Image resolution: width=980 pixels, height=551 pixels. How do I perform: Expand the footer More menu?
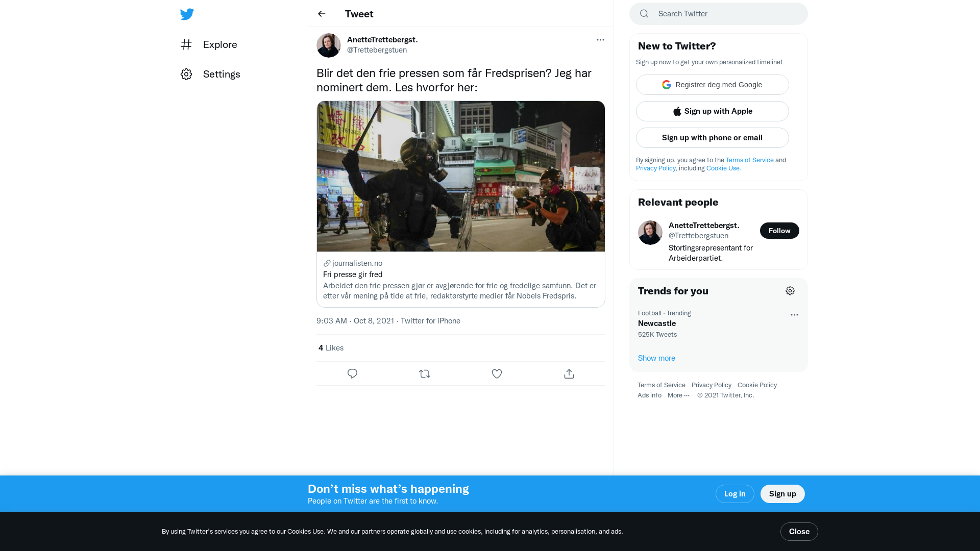pos(678,395)
